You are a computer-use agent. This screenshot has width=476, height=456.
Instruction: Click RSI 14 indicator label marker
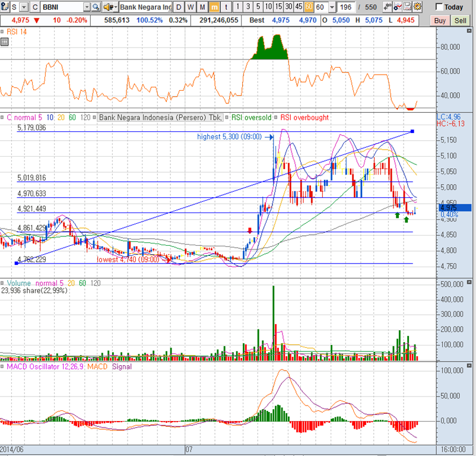[x=2, y=31]
